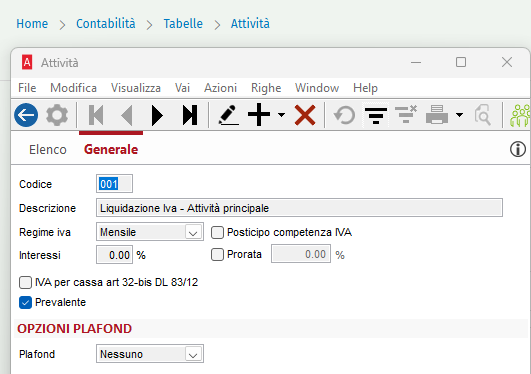
Task: Click Attività breadcrumb link
Action: (250, 24)
